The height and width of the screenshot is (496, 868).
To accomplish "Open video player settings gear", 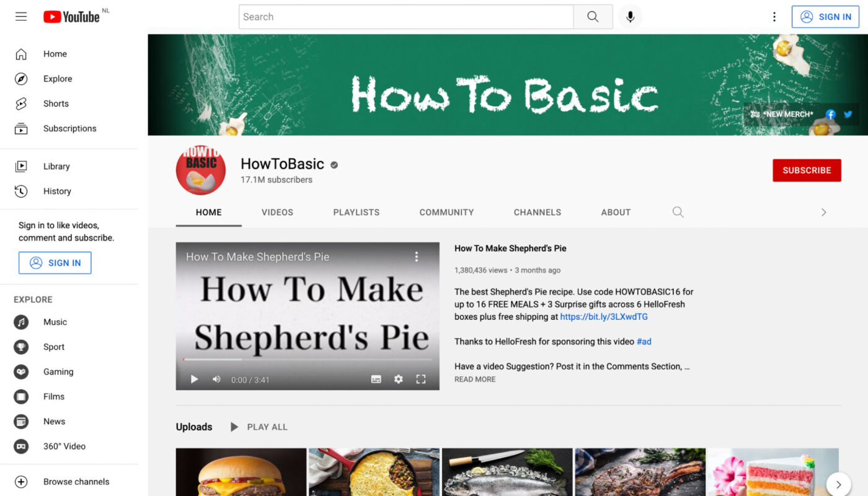I will pos(399,379).
